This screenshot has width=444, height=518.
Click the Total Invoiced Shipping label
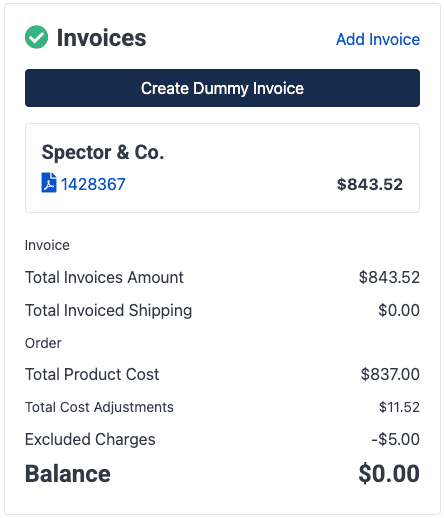pos(108,310)
